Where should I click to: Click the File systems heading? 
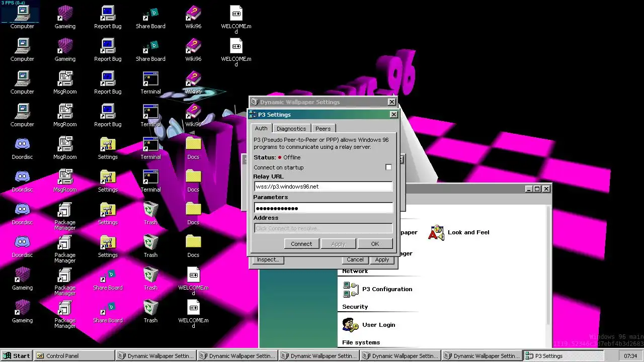coord(361,342)
